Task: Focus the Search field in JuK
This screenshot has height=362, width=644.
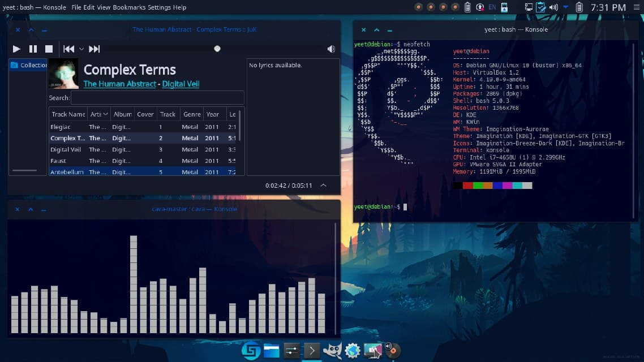Action: tap(157, 98)
